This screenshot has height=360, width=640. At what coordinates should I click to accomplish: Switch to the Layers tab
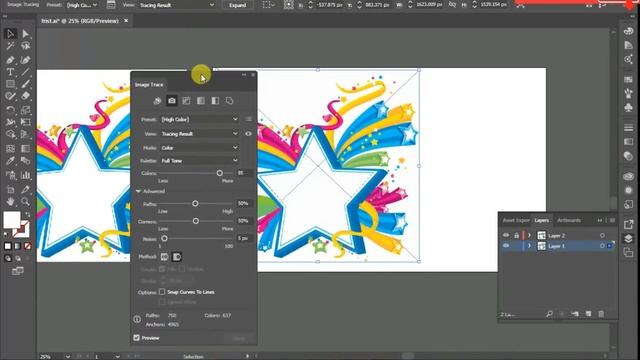click(x=542, y=220)
